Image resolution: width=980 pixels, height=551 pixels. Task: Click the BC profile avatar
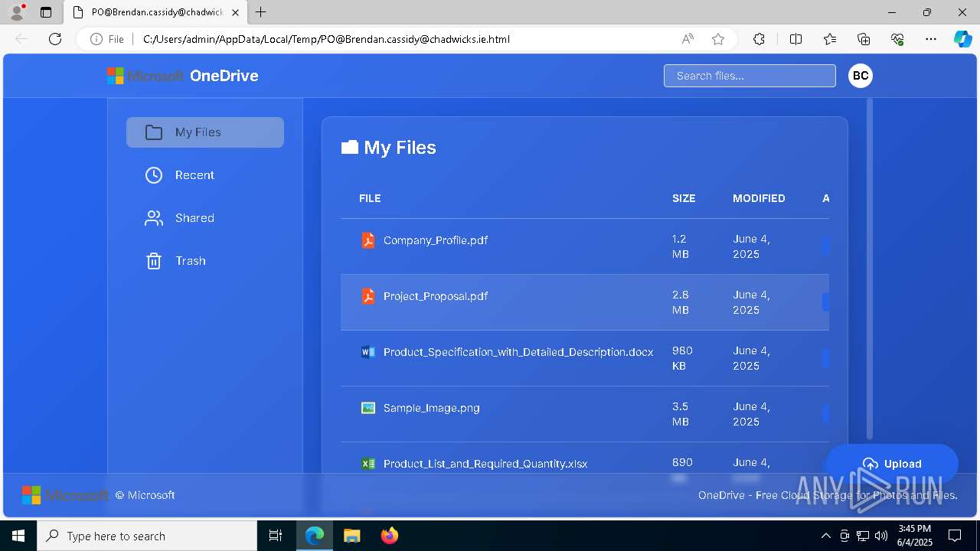pos(861,76)
